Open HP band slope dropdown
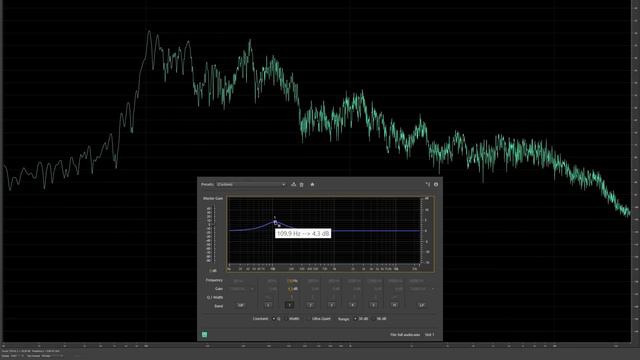Viewport: 640px width, 360px height. click(242, 289)
